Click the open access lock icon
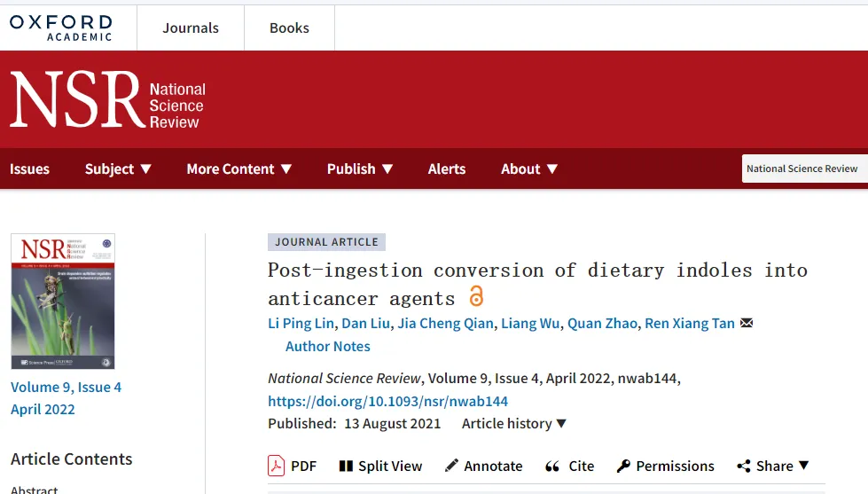Screen dimensions: 868x494 (476, 296)
